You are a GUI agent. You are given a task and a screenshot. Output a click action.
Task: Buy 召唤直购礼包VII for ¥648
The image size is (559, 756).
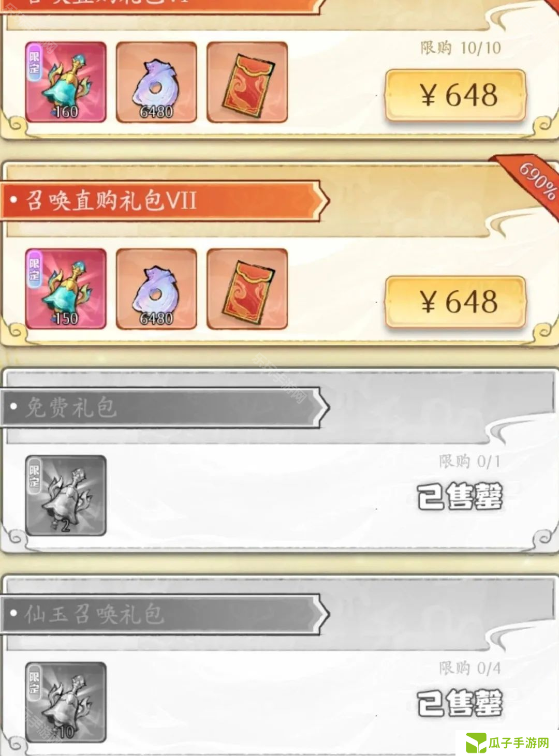(455, 302)
